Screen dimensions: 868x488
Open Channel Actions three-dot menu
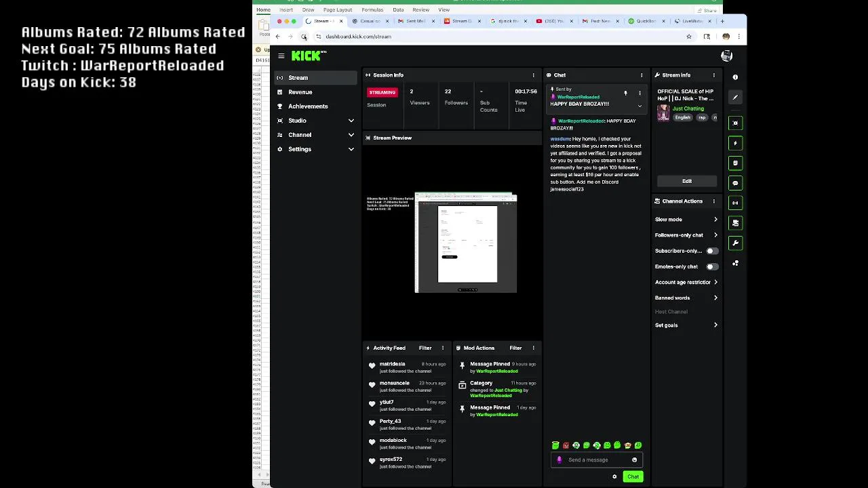click(713, 201)
